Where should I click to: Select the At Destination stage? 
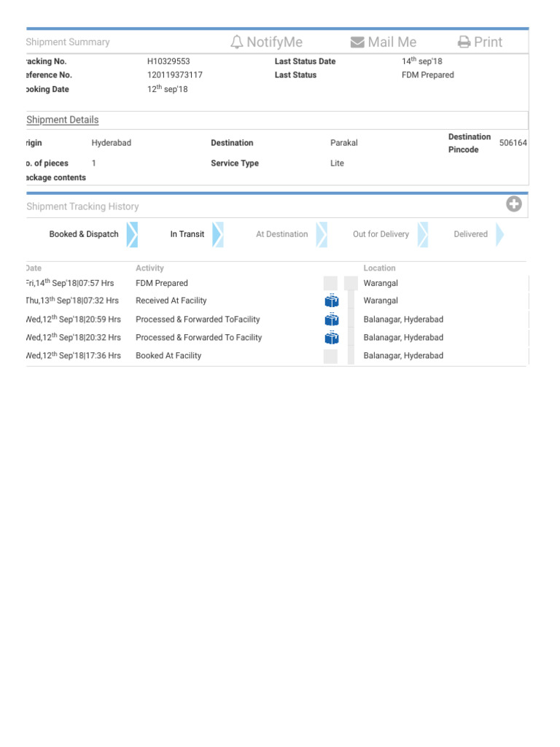[x=282, y=234]
